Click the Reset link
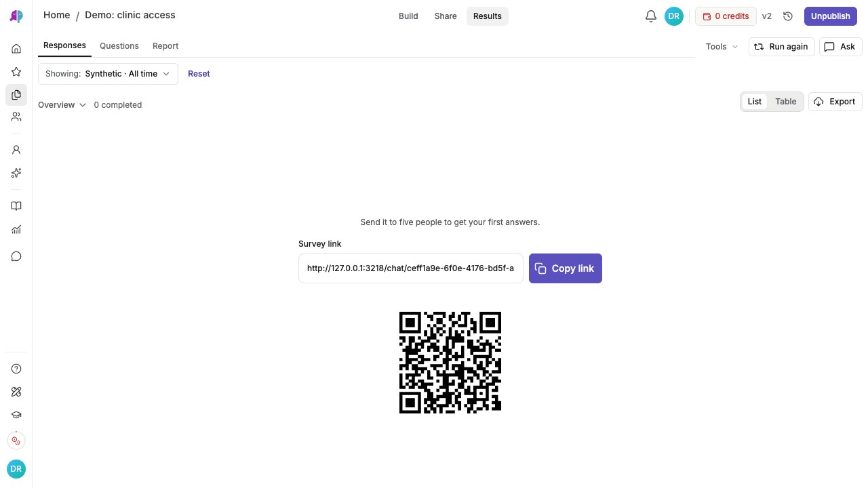The image size is (868, 488). (199, 74)
